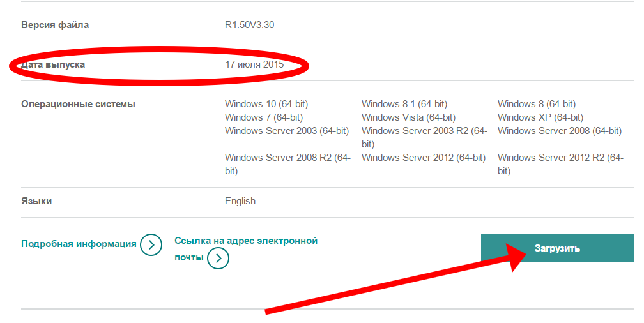Select the Windows 8 (64-bit) entry
The width and height of the screenshot is (644, 323).
click(x=537, y=104)
